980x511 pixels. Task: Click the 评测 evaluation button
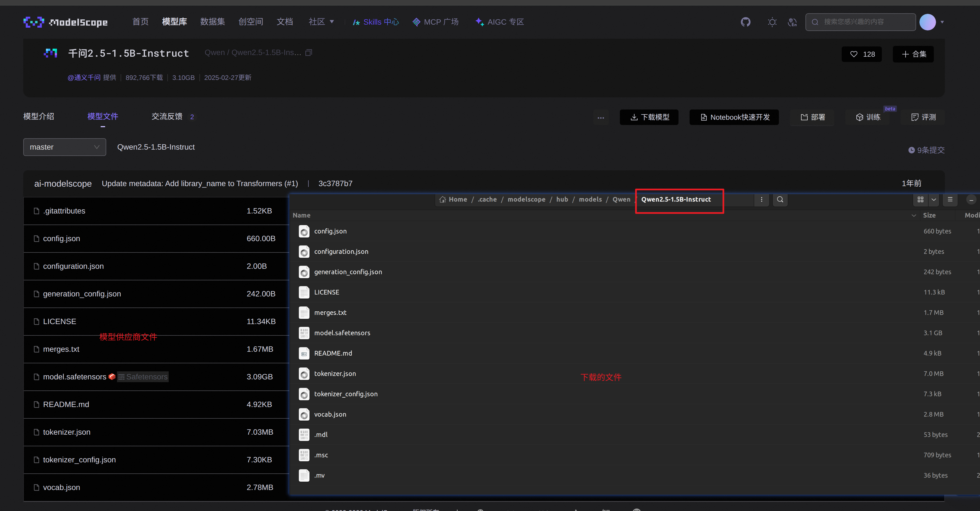pos(923,117)
